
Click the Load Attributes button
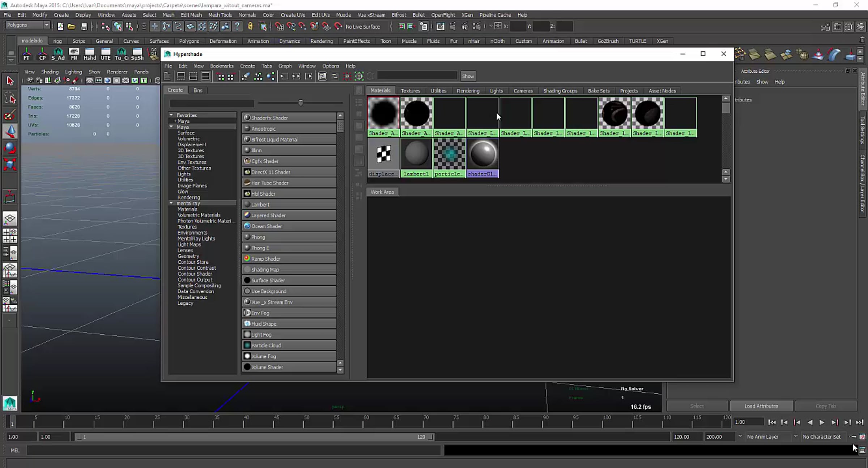point(761,406)
